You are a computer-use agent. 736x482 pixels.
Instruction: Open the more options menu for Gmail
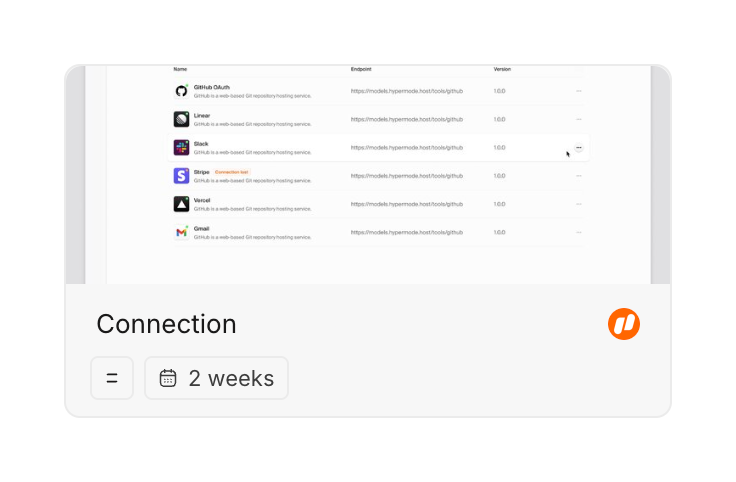point(578,232)
